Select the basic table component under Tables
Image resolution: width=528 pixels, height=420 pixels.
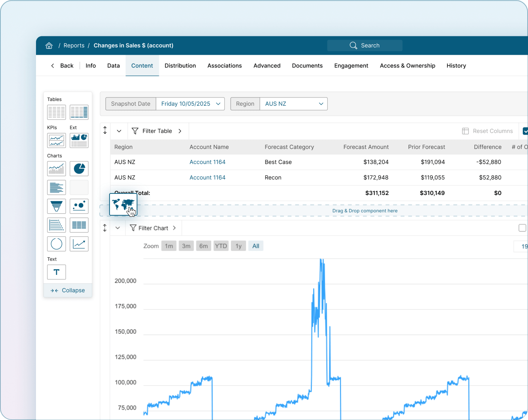[x=56, y=112]
